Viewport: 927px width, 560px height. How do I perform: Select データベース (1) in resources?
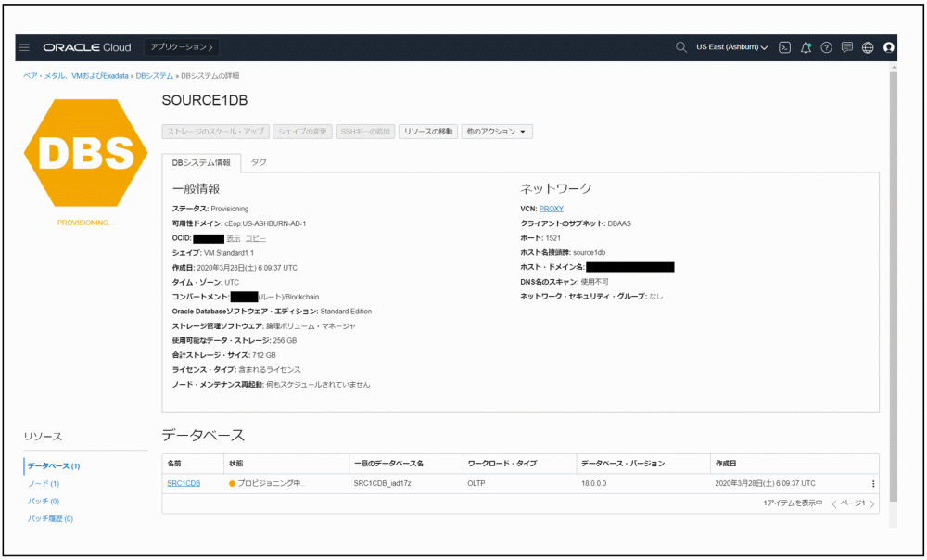point(54,466)
